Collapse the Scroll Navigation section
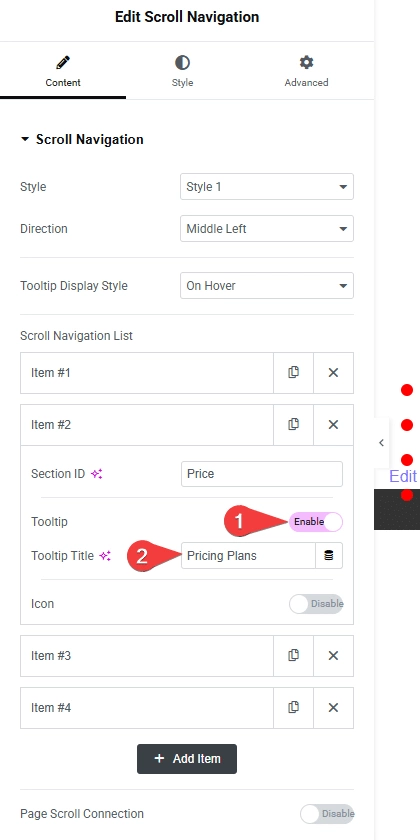Viewport: 420px width, 840px height. pos(82,139)
